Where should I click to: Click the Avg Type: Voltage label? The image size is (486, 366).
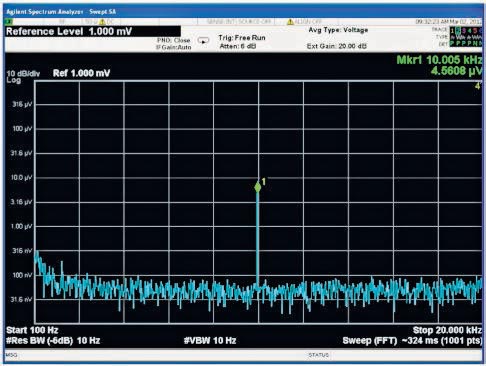pyautogui.click(x=338, y=30)
